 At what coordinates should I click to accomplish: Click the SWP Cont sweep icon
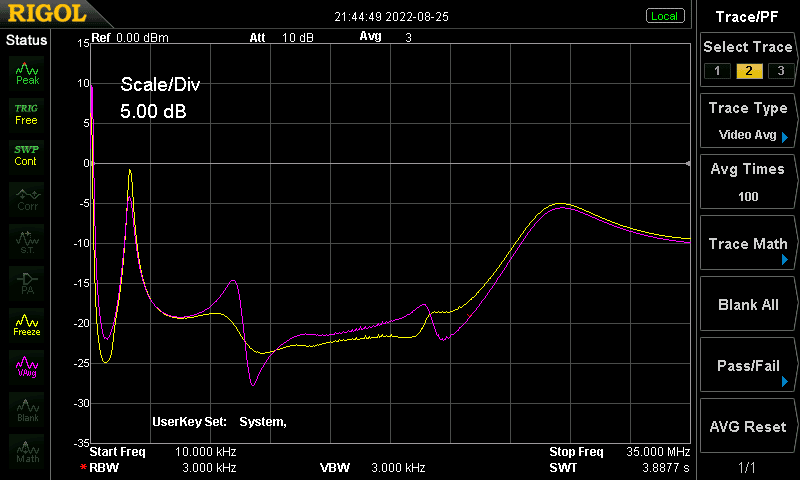point(27,156)
